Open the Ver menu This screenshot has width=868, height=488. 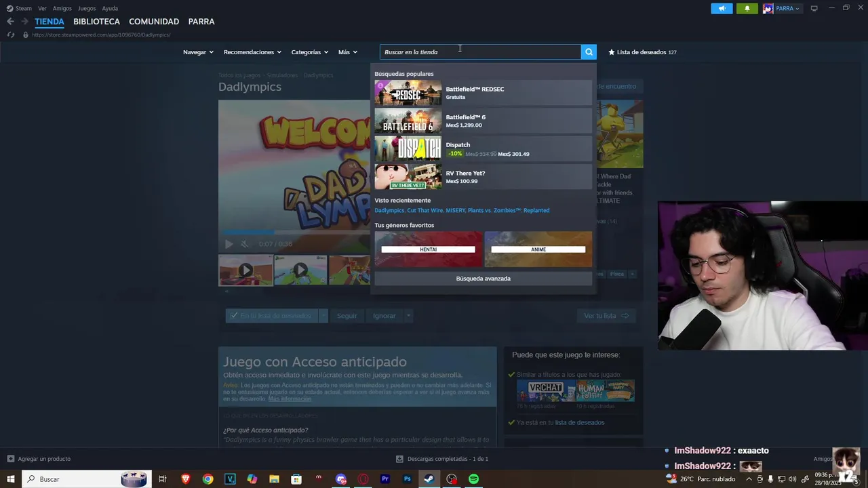(x=43, y=8)
